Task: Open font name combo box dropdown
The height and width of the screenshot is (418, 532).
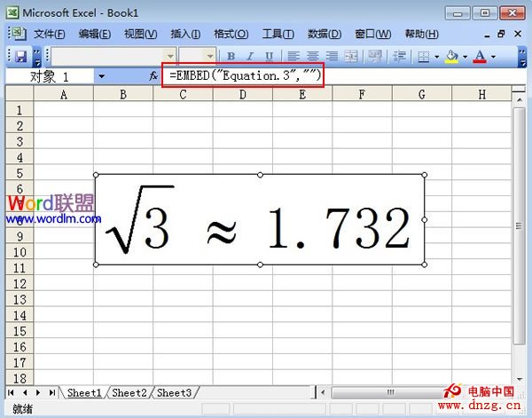Action: [x=170, y=56]
